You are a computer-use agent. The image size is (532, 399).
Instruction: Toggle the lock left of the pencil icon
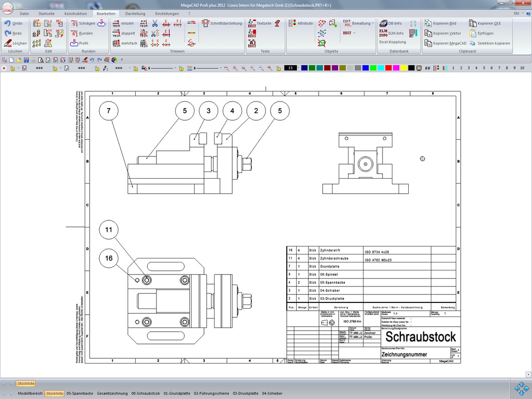pyautogui.click(x=97, y=68)
